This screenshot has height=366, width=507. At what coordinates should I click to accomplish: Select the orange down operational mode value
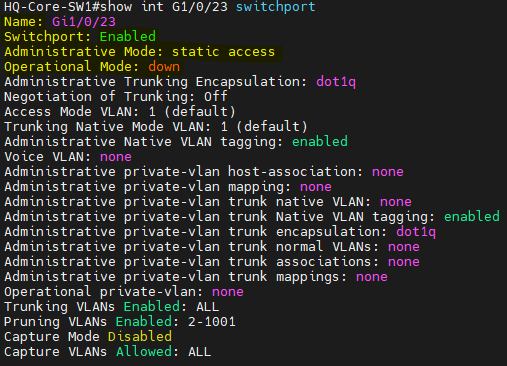tap(164, 67)
